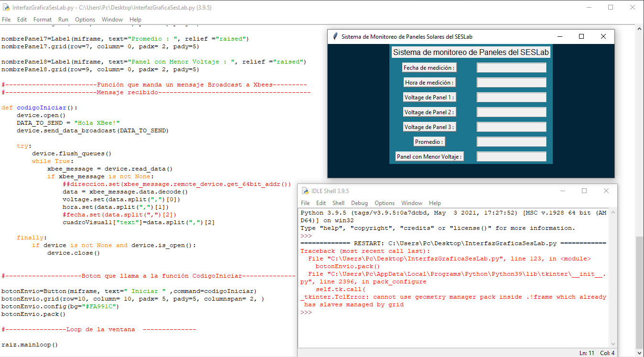The width and height of the screenshot is (644, 357).
Task: Click the Promedio label in the monitoring window
Action: [x=429, y=142]
